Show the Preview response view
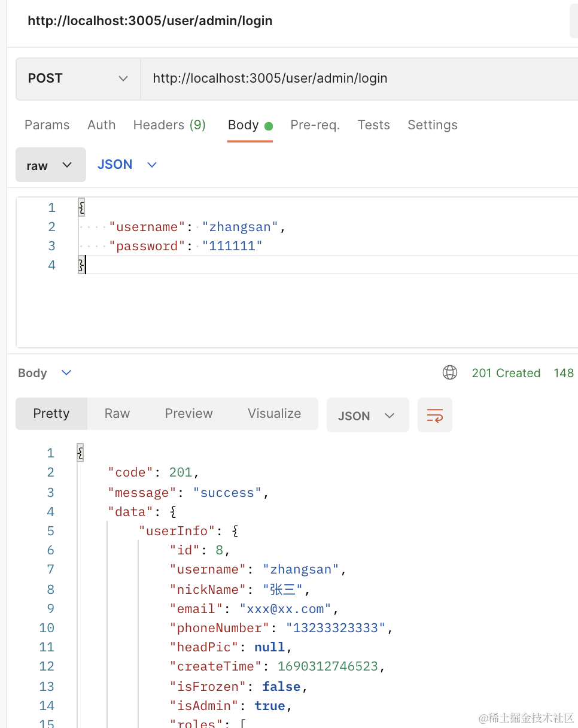This screenshot has width=578, height=728. point(188,414)
